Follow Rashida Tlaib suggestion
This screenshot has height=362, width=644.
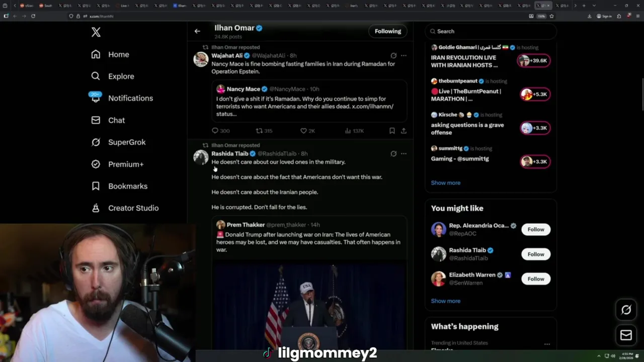point(536,254)
